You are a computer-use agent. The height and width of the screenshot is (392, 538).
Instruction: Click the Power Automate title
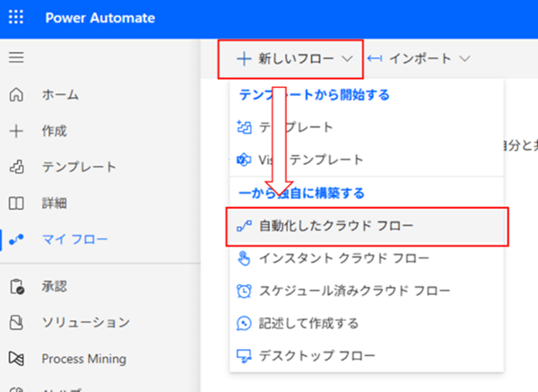pos(100,18)
